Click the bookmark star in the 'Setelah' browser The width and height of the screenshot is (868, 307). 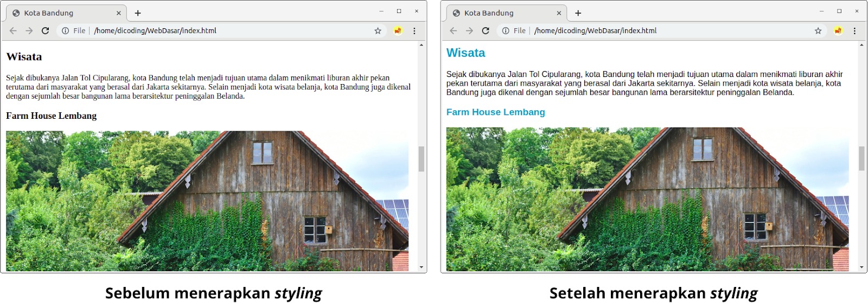818,31
